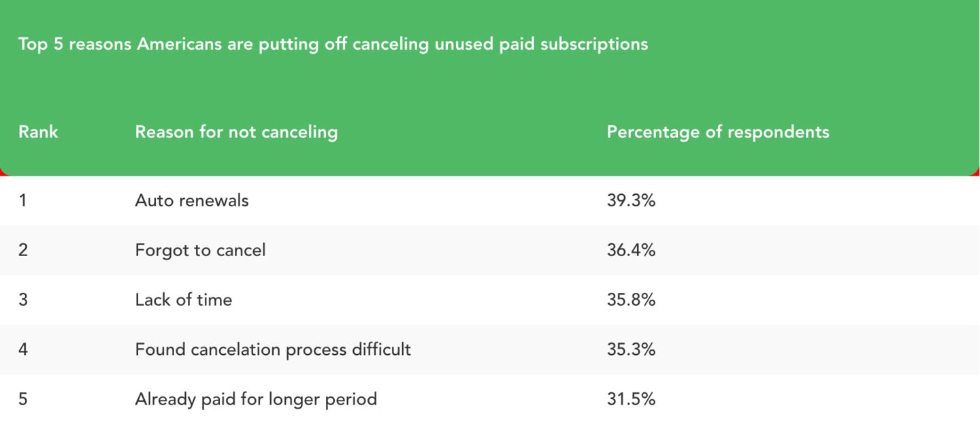Select rank number 2 cell
Screen dimensions: 980x425
click(23, 251)
